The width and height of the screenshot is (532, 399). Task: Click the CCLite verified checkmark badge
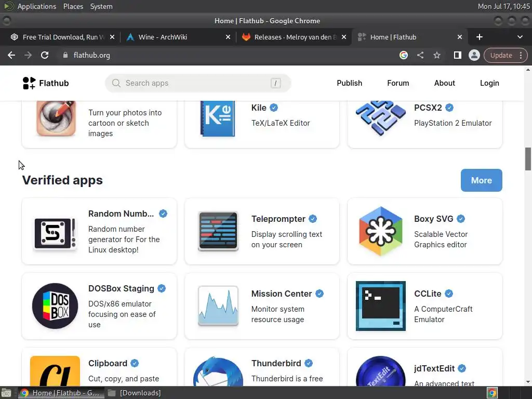(449, 294)
